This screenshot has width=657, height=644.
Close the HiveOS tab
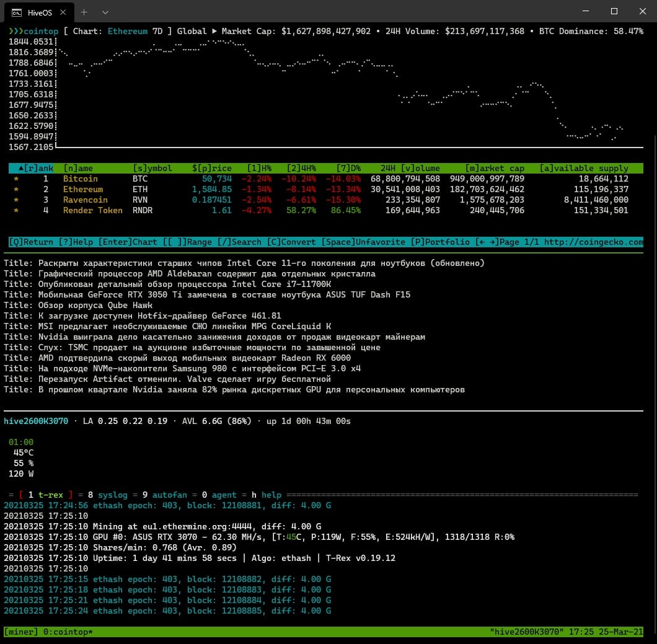pos(63,12)
